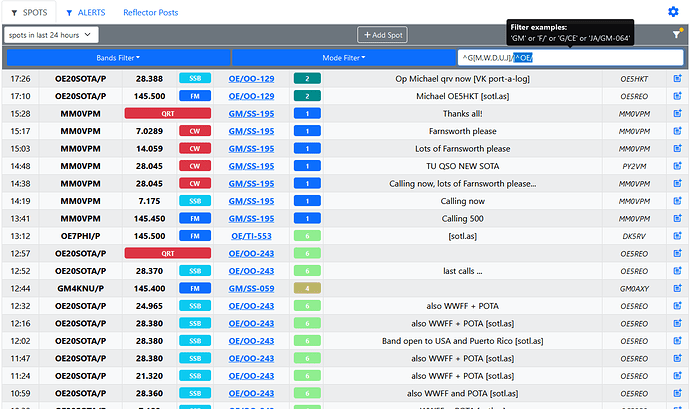Open the spot action icon for the 12:57 row
The width and height of the screenshot is (690, 409).
point(677,253)
